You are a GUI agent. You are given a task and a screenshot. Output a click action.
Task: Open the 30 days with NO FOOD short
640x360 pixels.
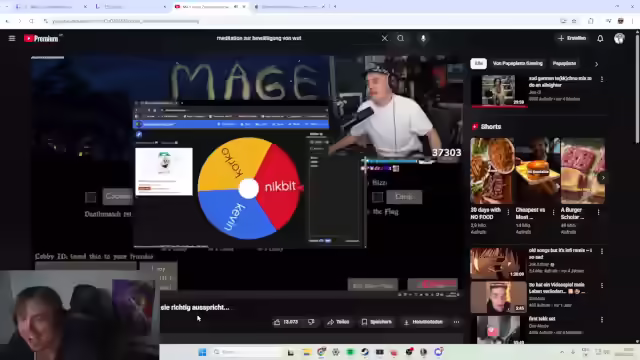coord(492,186)
